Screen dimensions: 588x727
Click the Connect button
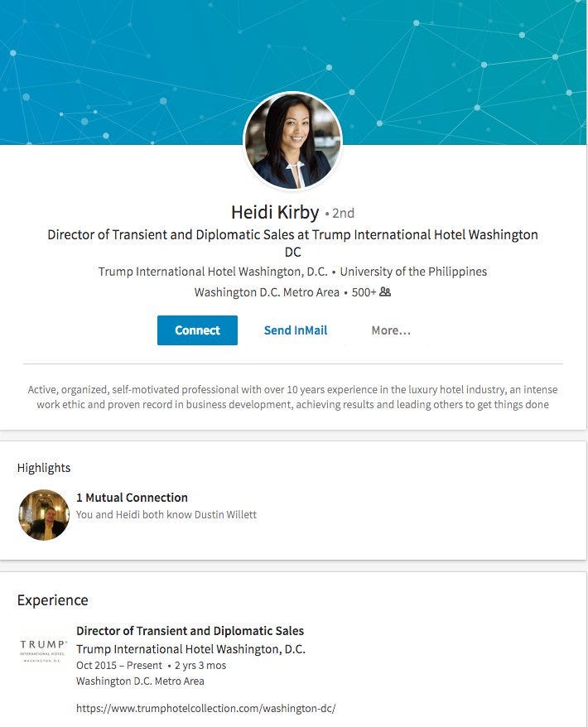[197, 330]
